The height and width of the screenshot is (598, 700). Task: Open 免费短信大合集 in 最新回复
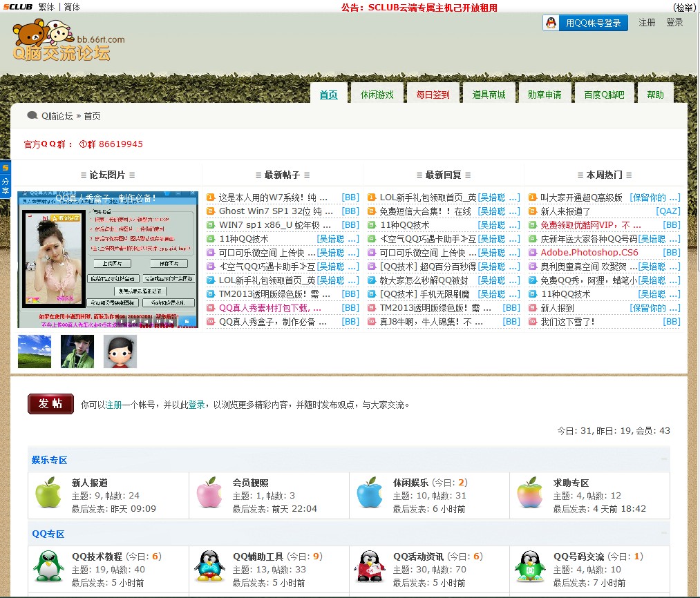point(426,211)
